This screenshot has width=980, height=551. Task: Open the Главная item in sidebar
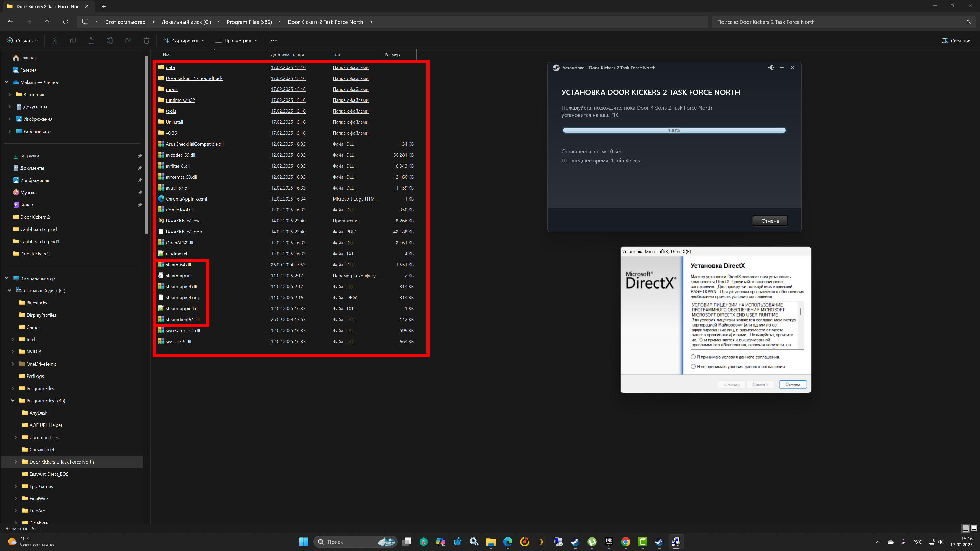point(25,58)
